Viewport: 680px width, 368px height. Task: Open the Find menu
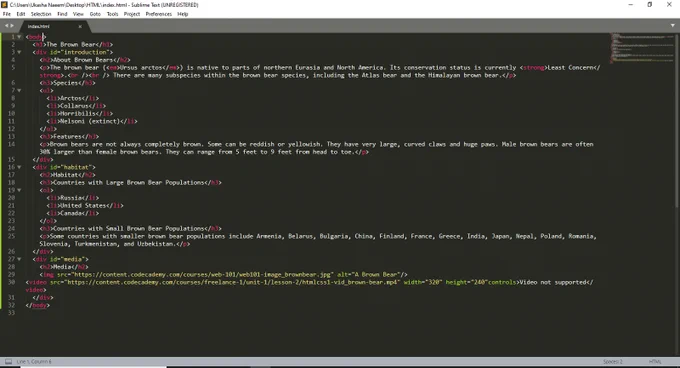(x=62, y=14)
